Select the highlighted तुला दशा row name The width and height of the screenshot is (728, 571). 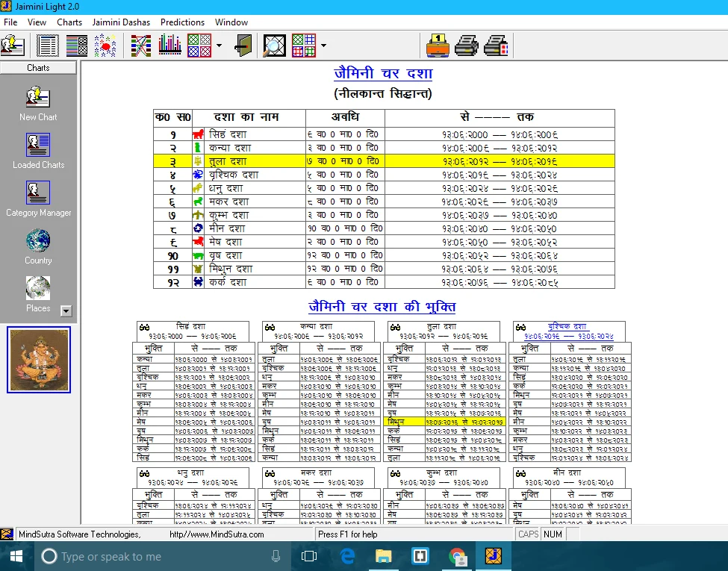[228, 161]
